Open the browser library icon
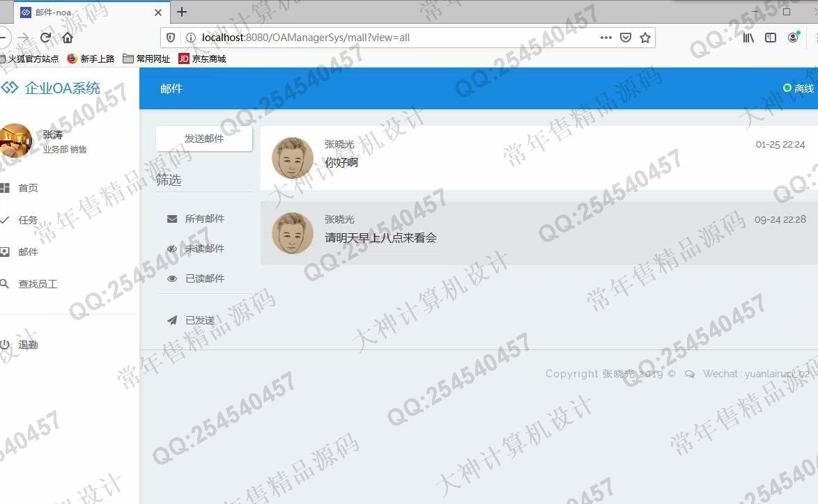Viewport: 818px width, 504px height. [x=748, y=38]
